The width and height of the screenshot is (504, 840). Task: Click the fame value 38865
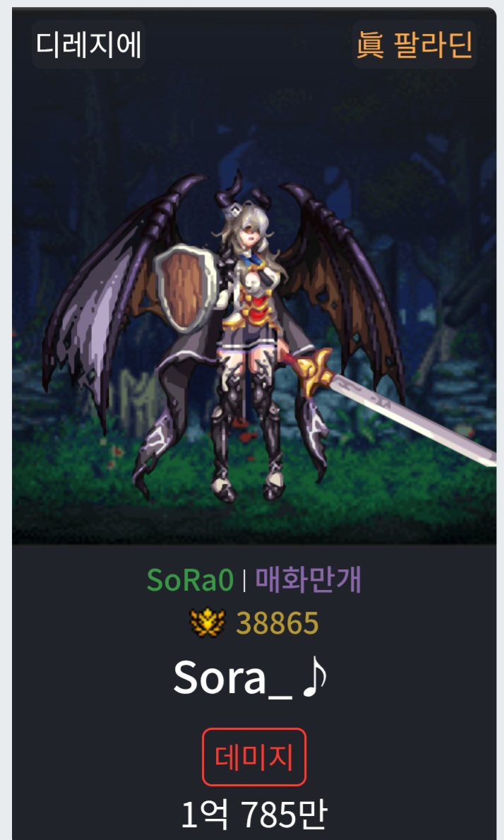tap(277, 623)
